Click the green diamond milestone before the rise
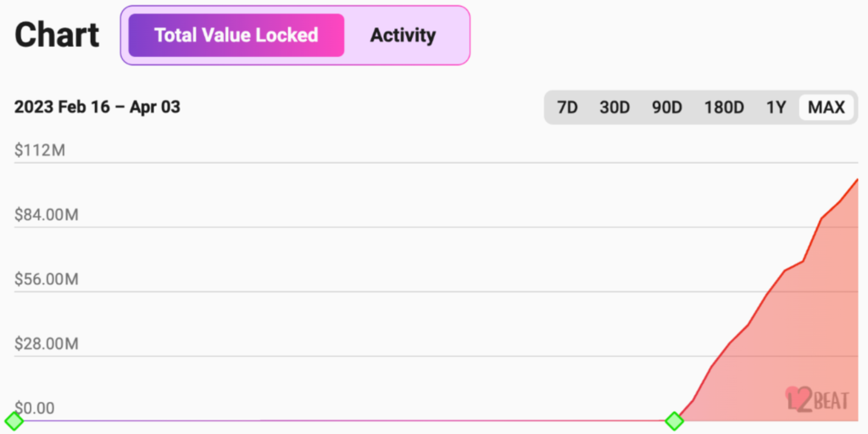The width and height of the screenshot is (868, 434). point(674,420)
